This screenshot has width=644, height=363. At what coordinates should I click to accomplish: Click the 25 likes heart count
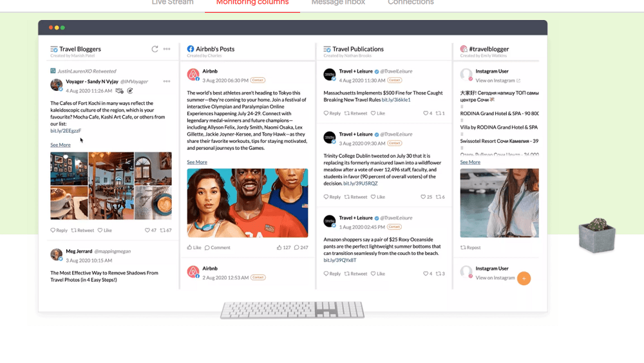pos(426,197)
